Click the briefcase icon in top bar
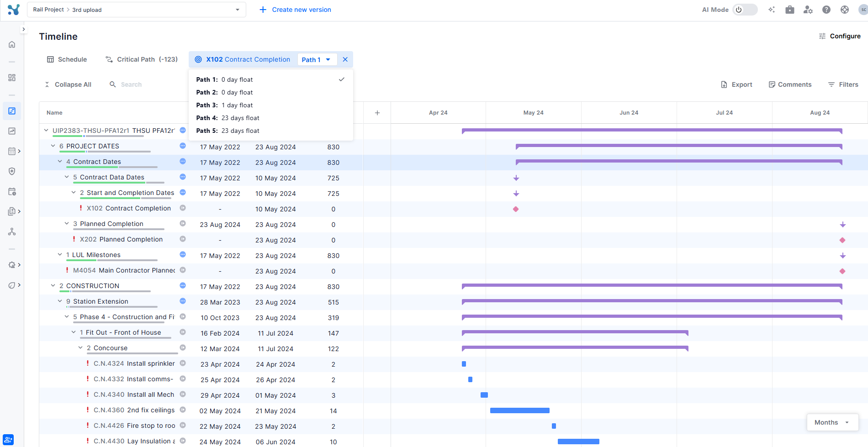 coord(789,10)
